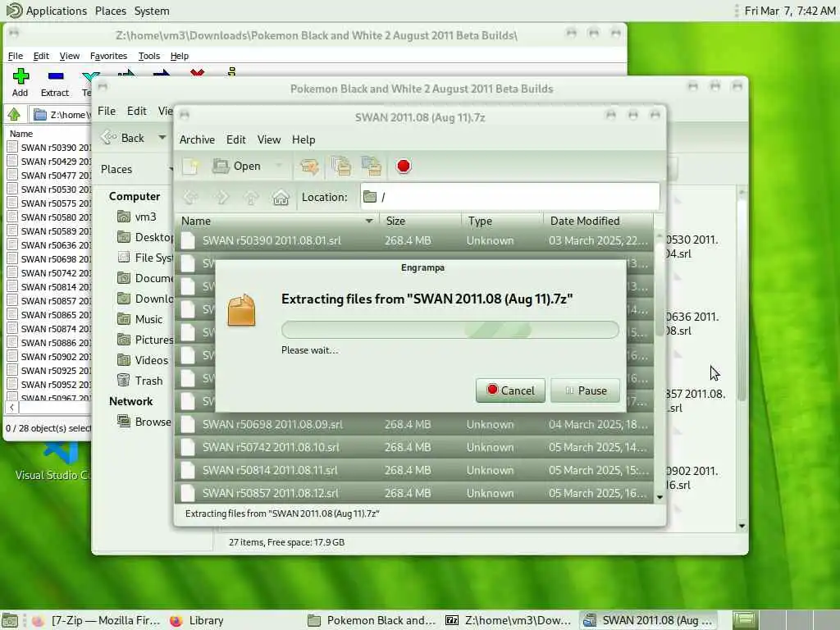
Task: Select SWAN r50429 row in 7-Zip list
Action: (x=49, y=162)
